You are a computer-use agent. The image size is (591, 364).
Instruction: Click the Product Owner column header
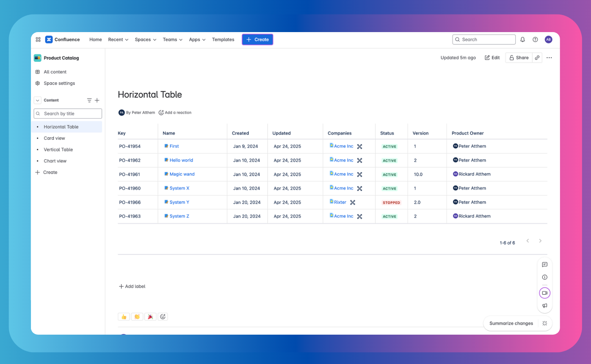[x=468, y=133]
